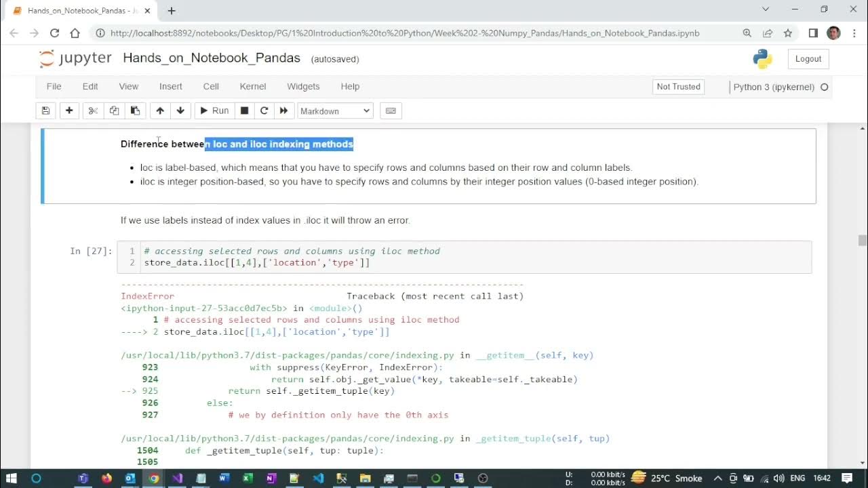The height and width of the screenshot is (488, 868).
Task: Open the Kernel menu
Action: [x=253, y=86]
